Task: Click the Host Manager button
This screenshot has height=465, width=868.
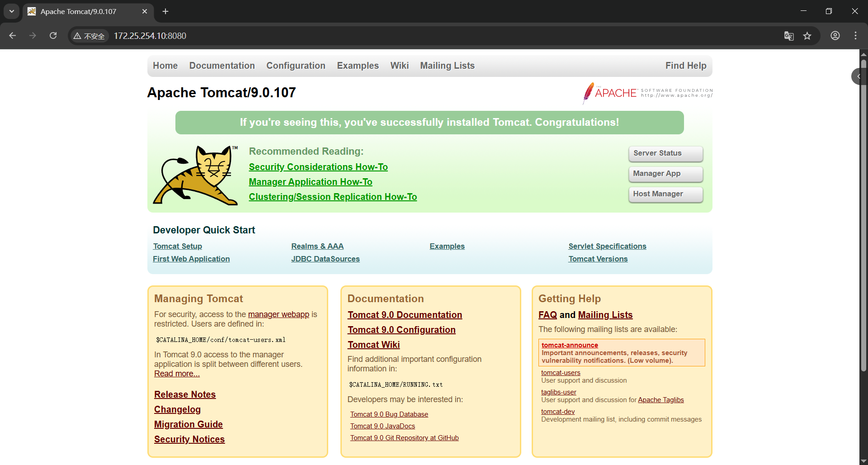Action: 665,194
